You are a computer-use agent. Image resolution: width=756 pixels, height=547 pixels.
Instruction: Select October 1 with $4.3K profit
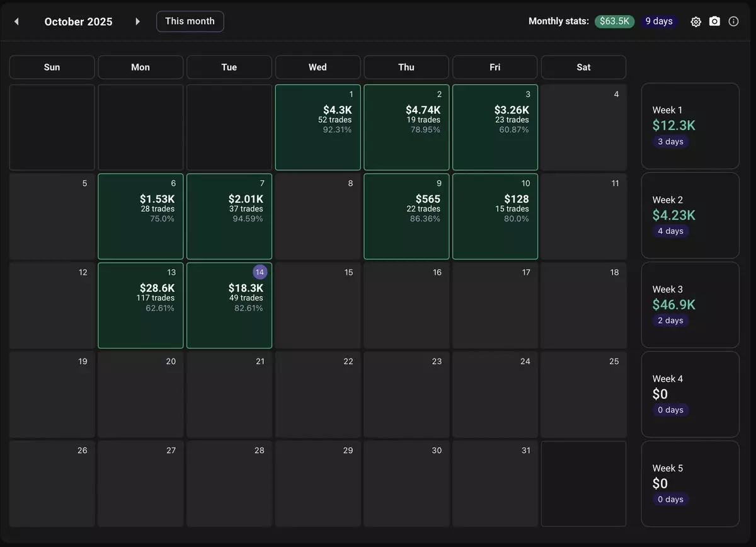click(x=318, y=127)
